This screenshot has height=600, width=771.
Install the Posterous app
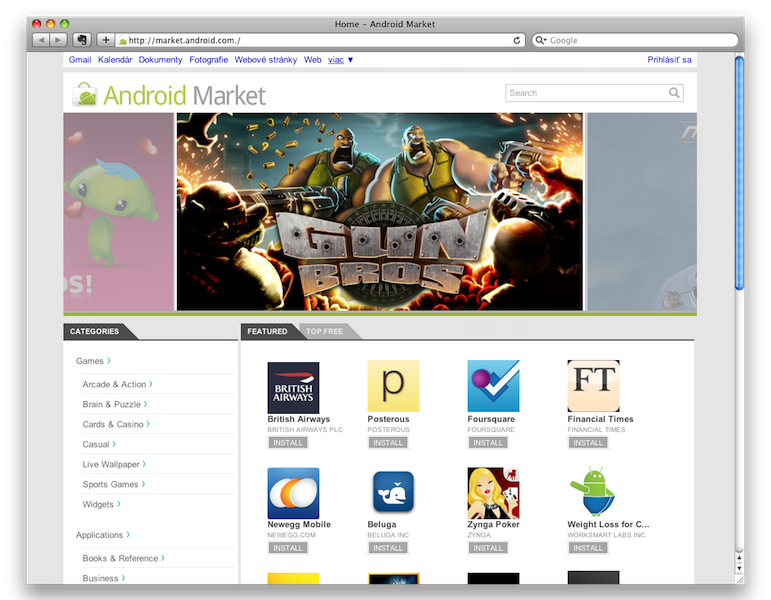[388, 443]
